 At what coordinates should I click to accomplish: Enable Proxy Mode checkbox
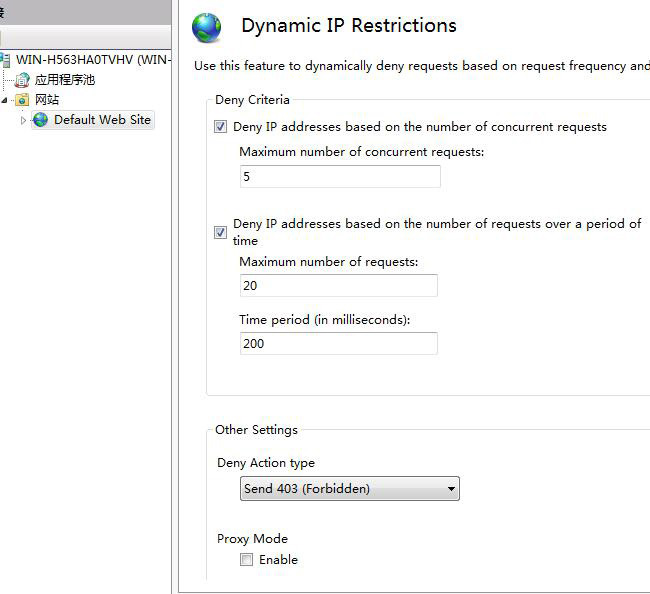[x=246, y=560]
